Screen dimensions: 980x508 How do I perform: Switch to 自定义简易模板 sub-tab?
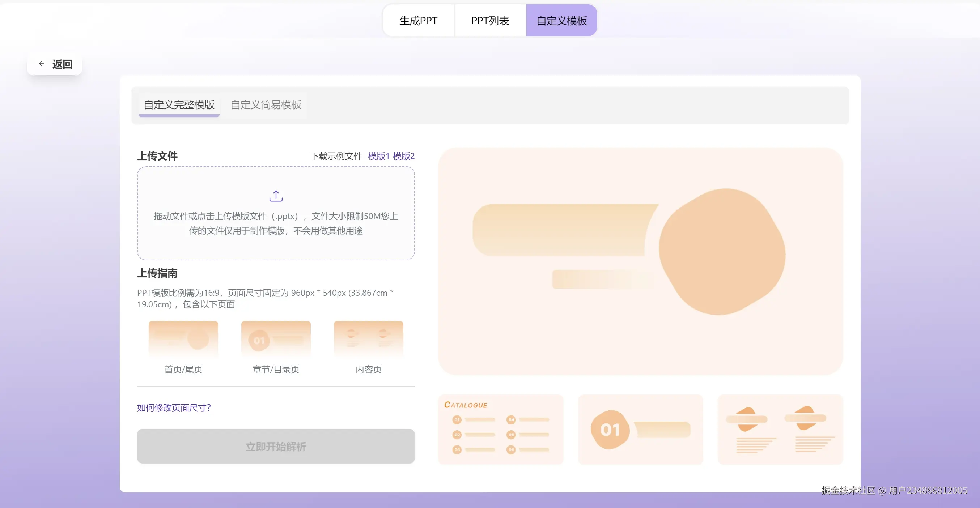266,104
